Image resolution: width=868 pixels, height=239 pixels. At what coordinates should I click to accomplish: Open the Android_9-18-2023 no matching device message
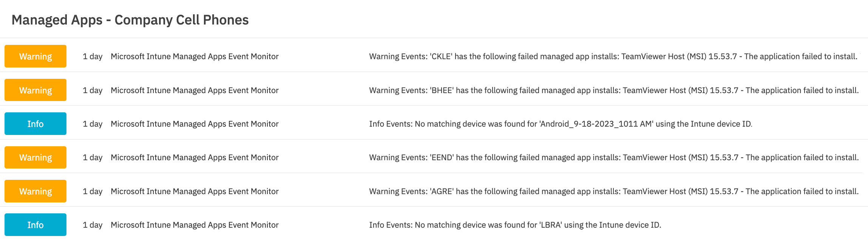[x=561, y=124]
